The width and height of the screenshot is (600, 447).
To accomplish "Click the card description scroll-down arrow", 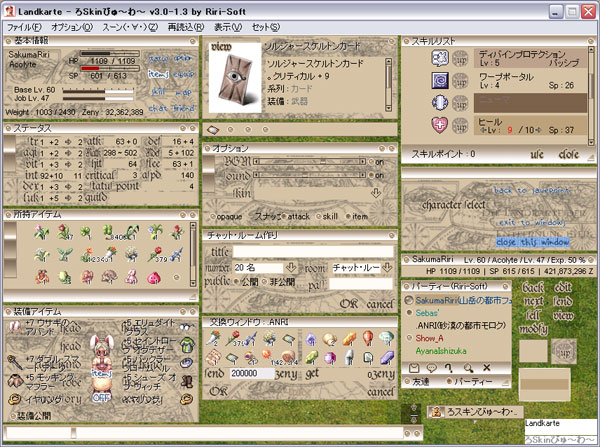I will tap(388, 108).
